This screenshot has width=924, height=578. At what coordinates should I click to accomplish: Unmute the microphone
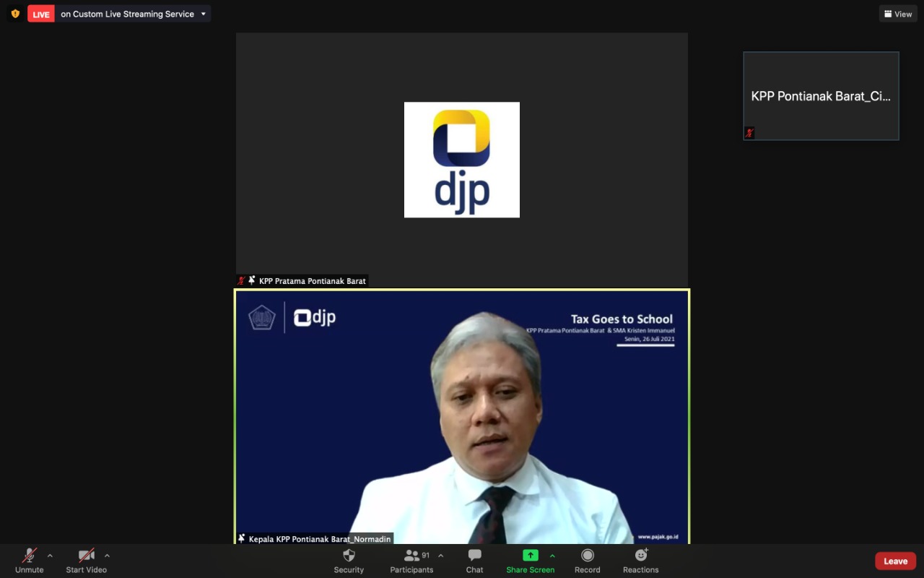tap(30, 556)
